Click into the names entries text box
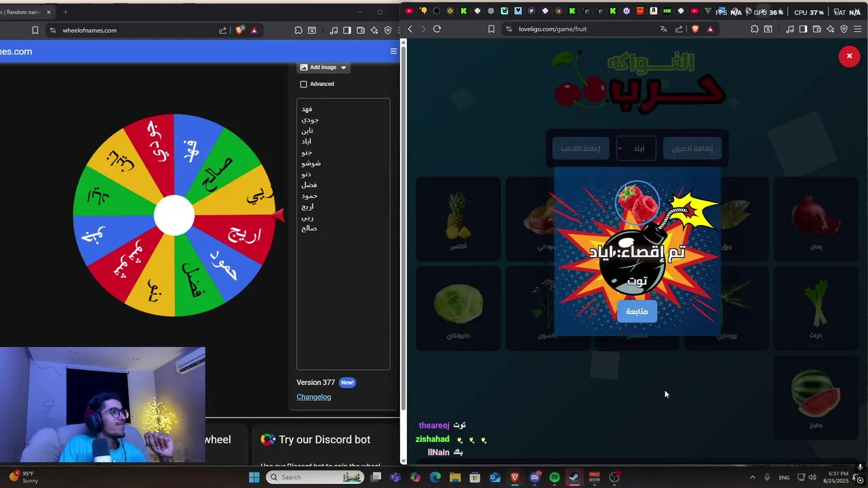This screenshot has width=868, height=488. (343, 234)
